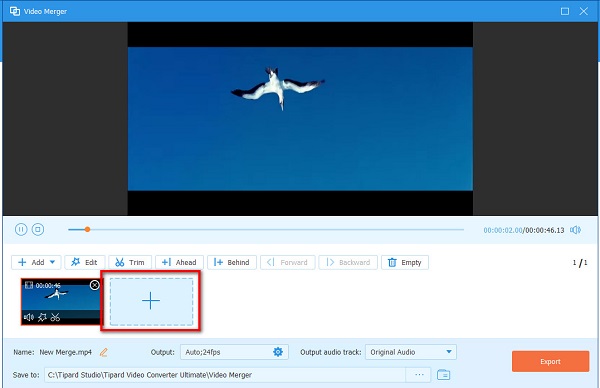Image resolution: width=600 pixels, height=388 pixels.
Task: Click the Forward button
Action: tap(288, 262)
